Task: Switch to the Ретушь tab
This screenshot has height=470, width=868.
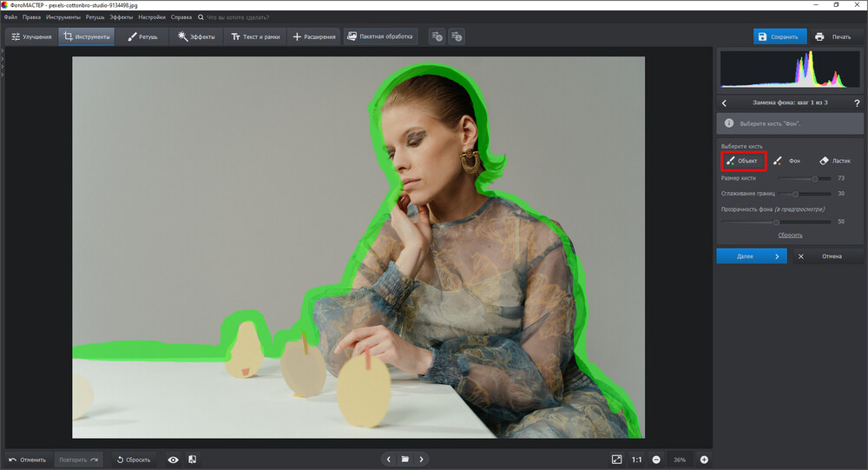Action: point(142,36)
